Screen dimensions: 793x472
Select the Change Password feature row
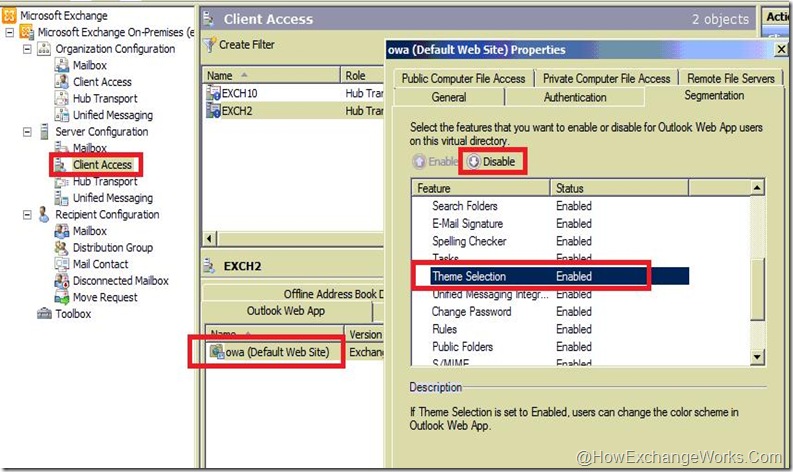(550, 312)
